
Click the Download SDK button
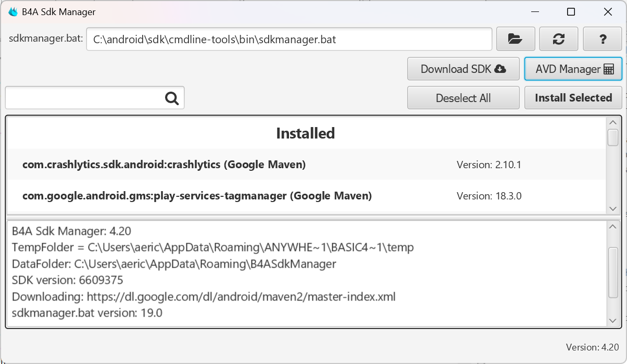[463, 69]
